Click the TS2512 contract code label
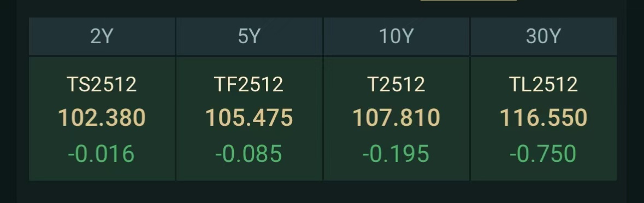The height and width of the screenshot is (203, 644). (102, 84)
